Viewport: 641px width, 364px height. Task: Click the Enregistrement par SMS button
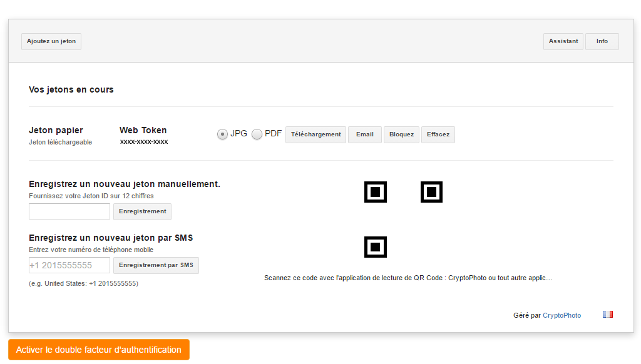coord(157,265)
